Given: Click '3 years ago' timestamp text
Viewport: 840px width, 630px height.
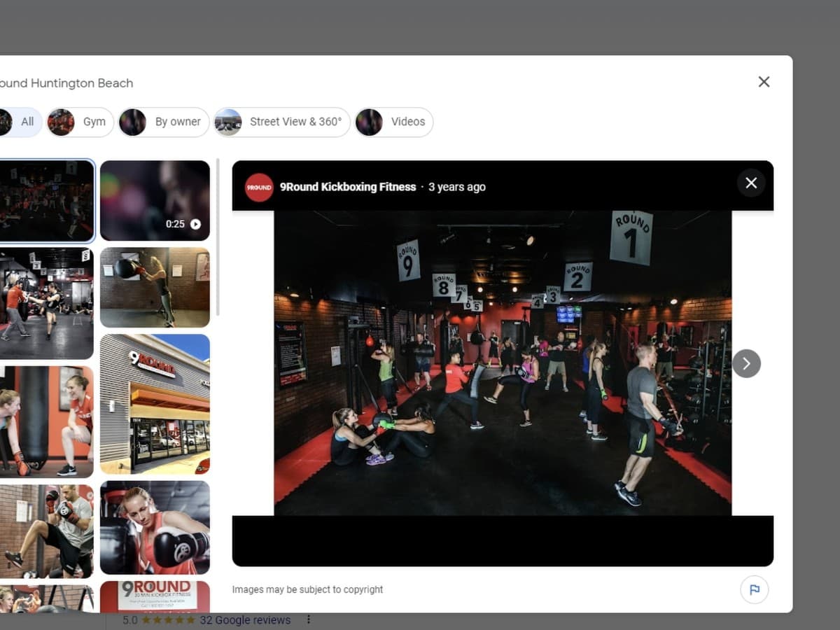Looking at the screenshot, I should 457,187.
